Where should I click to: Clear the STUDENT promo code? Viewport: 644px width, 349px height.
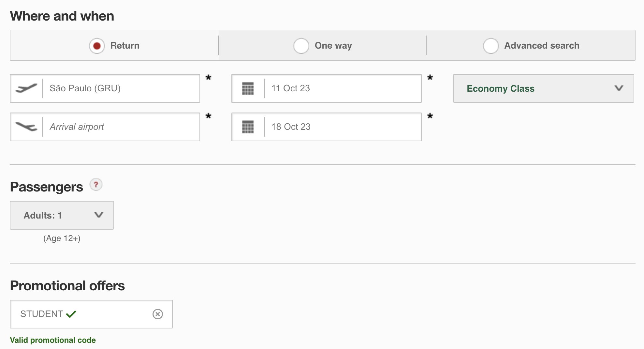coord(158,314)
